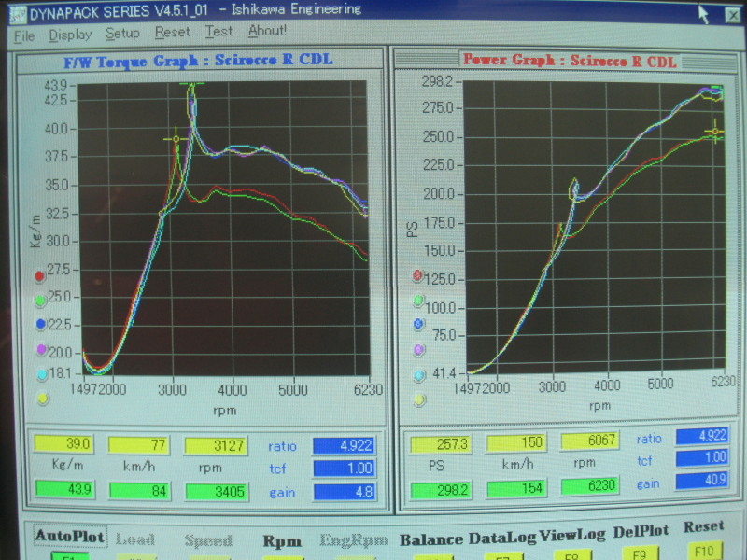Click torque cursor speed 77 field

tap(138, 445)
